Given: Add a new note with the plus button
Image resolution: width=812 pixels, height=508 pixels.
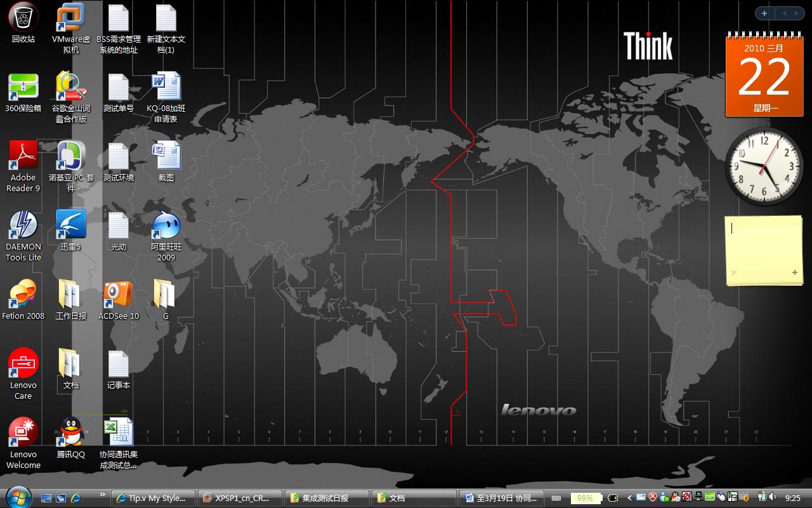Looking at the screenshot, I should pyautogui.click(x=794, y=273).
